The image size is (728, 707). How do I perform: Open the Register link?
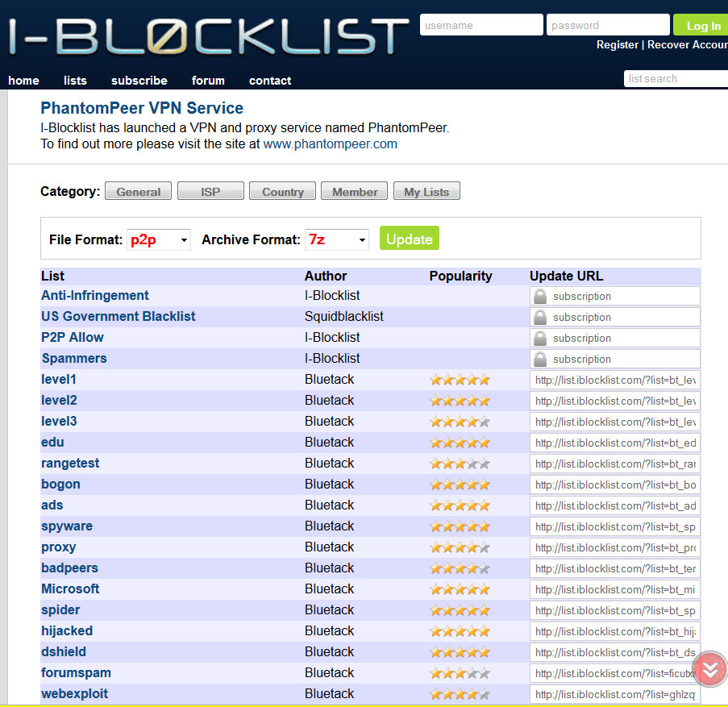(617, 44)
